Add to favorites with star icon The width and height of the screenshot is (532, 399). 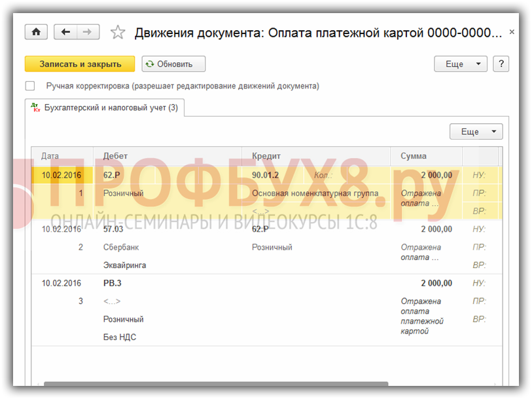(x=118, y=32)
